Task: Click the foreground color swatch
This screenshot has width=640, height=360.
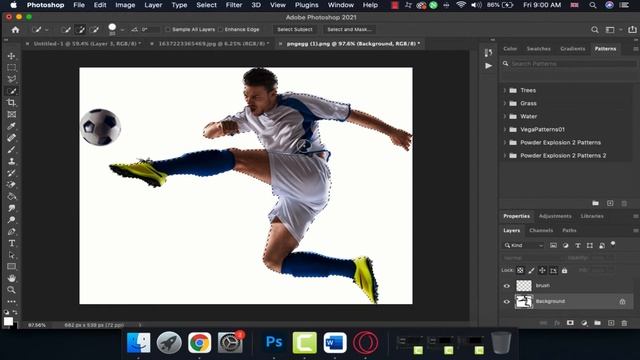Action: click(x=8, y=321)
